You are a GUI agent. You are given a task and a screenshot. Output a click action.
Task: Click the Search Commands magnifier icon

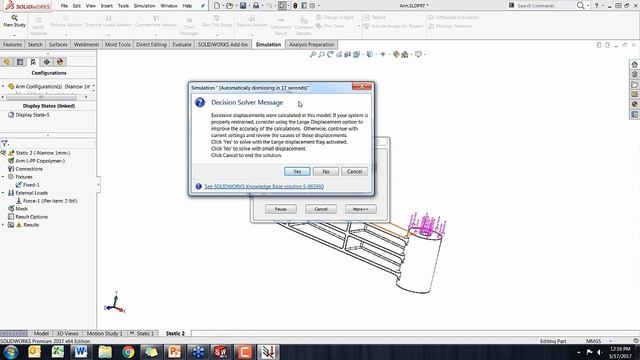click(580, 6)
